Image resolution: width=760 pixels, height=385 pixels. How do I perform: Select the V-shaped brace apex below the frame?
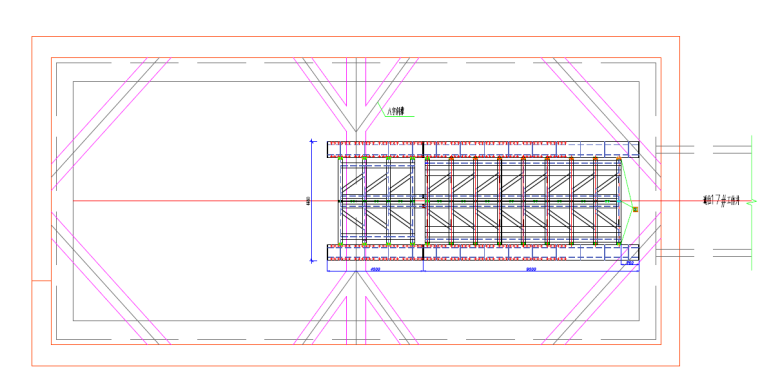356,273
